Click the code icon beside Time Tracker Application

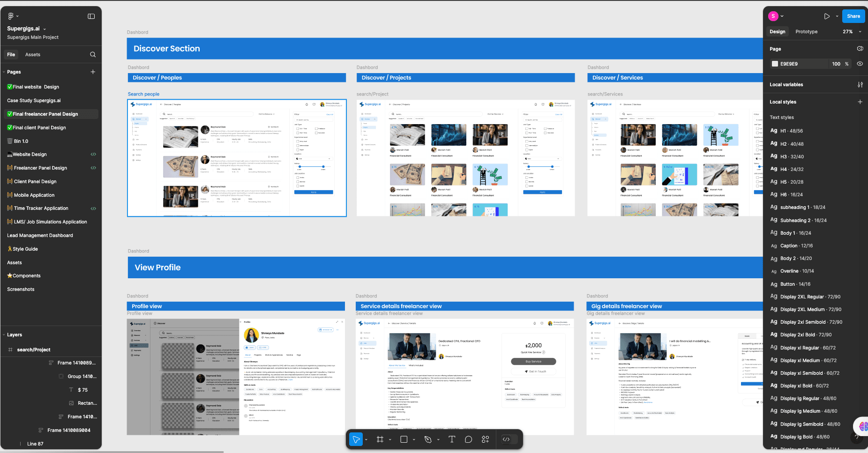coord(93,208)
